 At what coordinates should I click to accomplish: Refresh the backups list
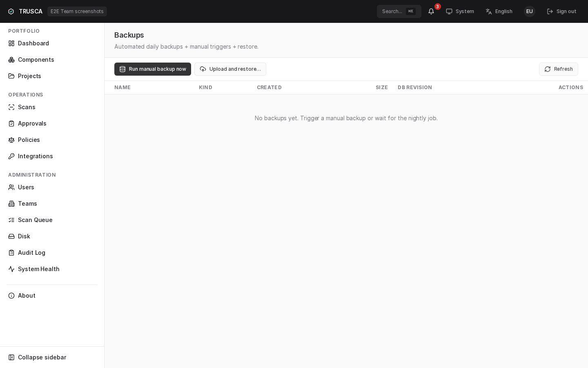[x=559, y=69]
